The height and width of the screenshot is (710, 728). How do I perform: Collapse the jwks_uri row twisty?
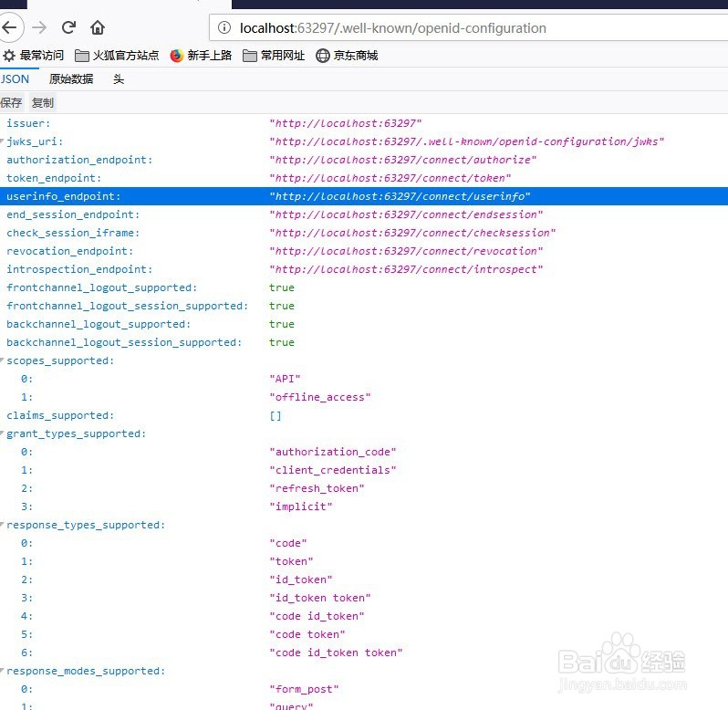3,141
